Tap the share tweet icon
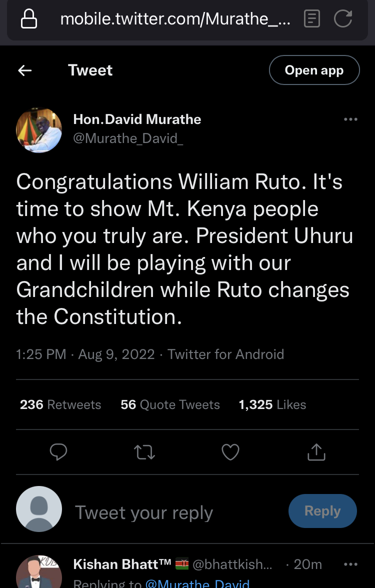 tap(316, 452)
